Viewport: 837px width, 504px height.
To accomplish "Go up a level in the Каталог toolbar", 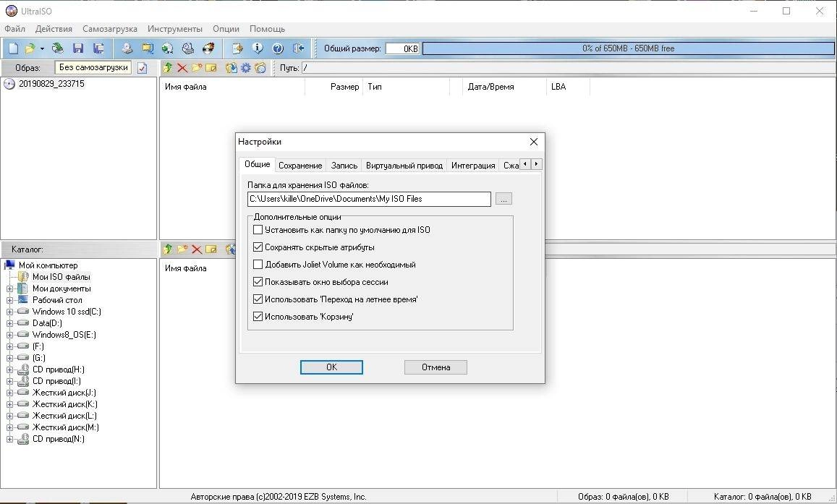I will tap(168, 249).
